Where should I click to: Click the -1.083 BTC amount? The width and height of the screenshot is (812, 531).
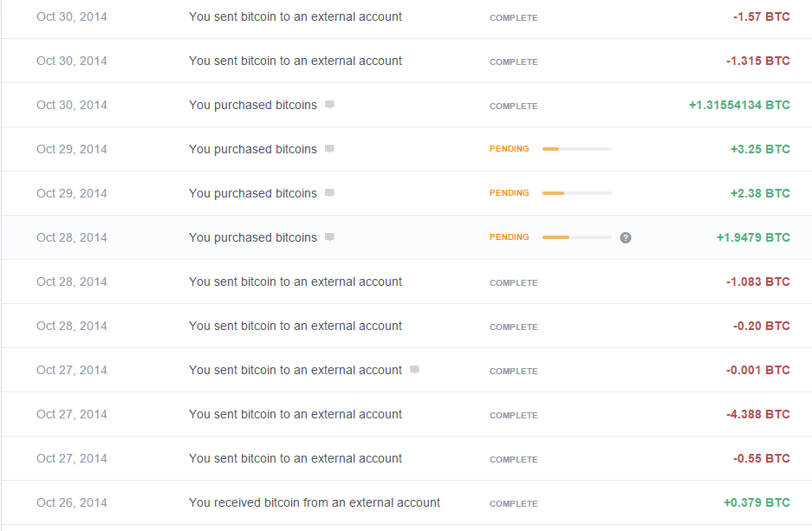coord(757,282)
